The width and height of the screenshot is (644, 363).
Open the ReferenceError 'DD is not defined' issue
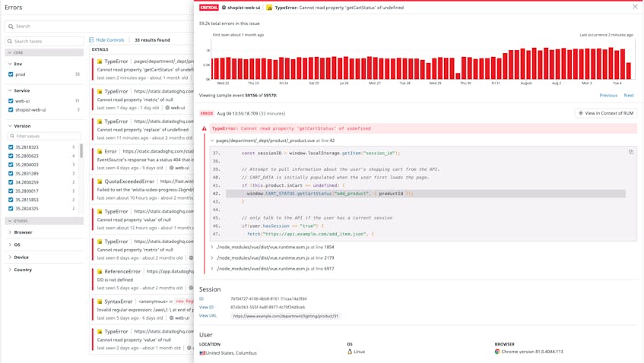click(x=141, y=279)
